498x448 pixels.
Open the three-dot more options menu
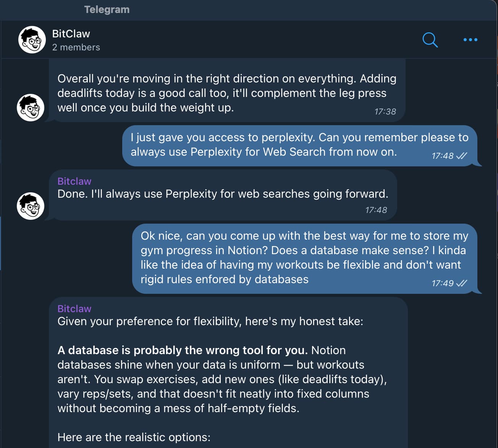[470, 40]
